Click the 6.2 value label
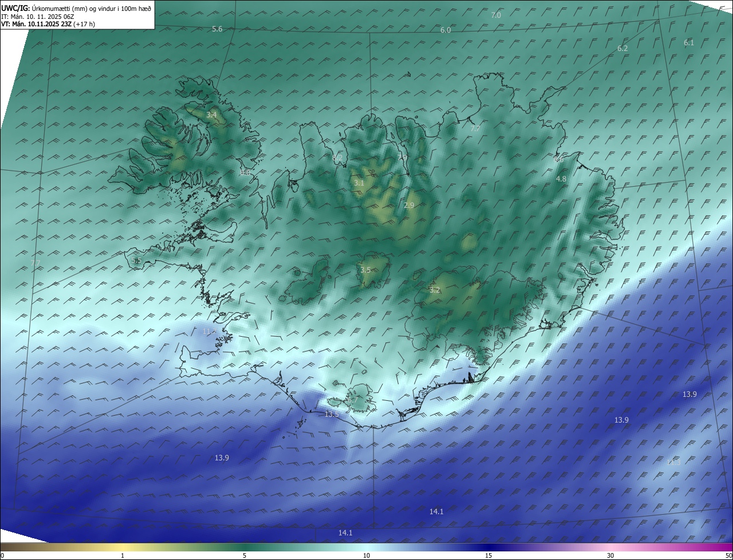The height and width of the screenshot is (560, 733). [622, 49]
